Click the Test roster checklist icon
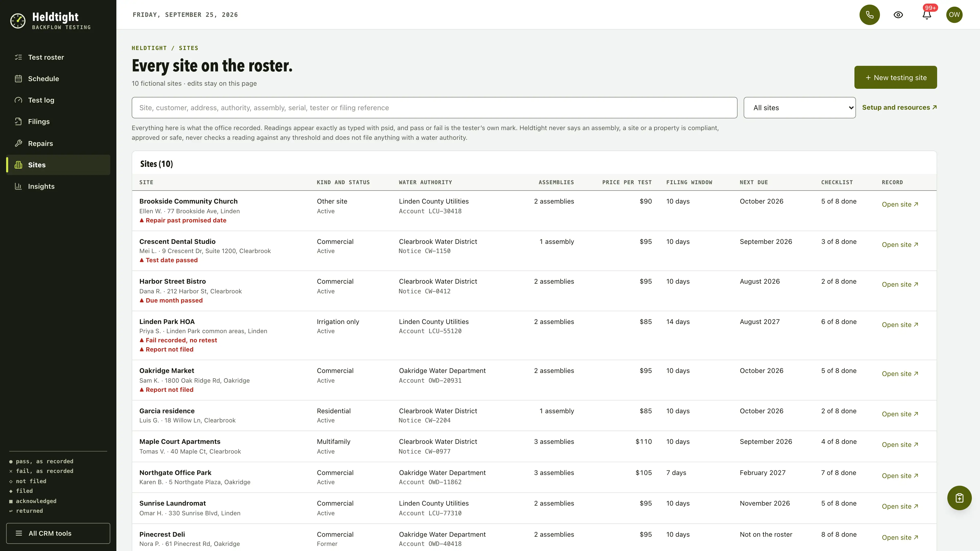 (18, 57)
